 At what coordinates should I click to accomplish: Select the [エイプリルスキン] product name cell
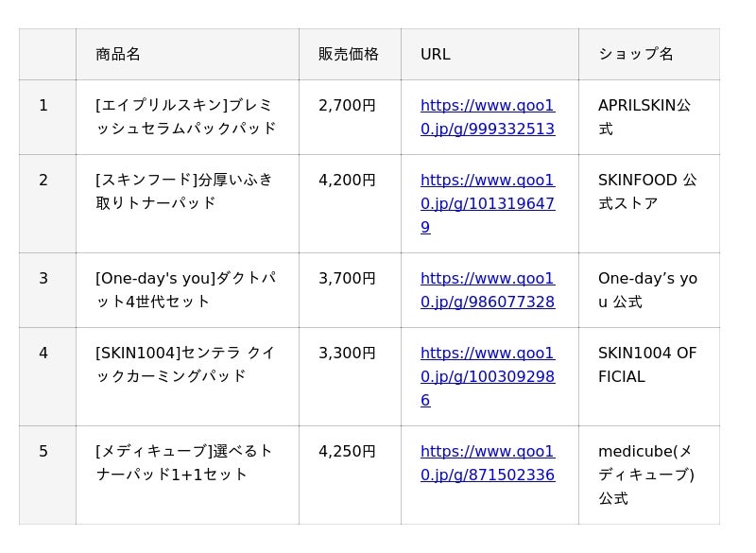[x=186, y=117]
